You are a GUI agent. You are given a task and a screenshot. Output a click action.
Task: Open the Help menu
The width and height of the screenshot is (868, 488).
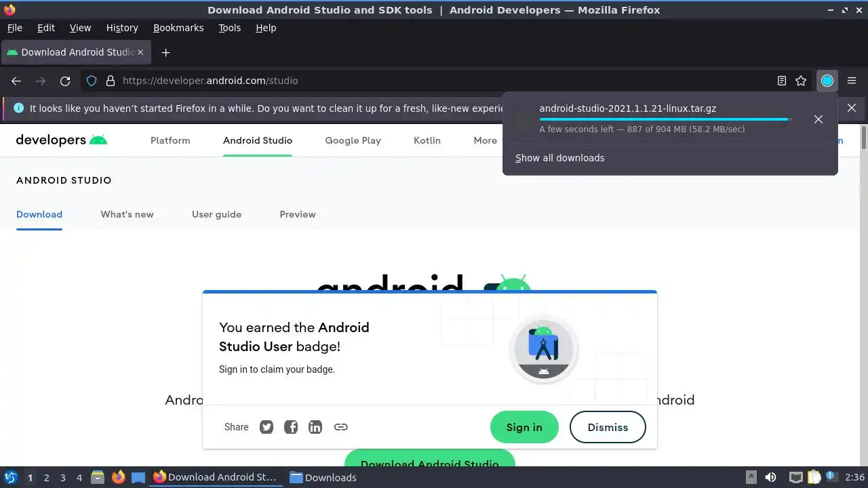pos(266,28)
